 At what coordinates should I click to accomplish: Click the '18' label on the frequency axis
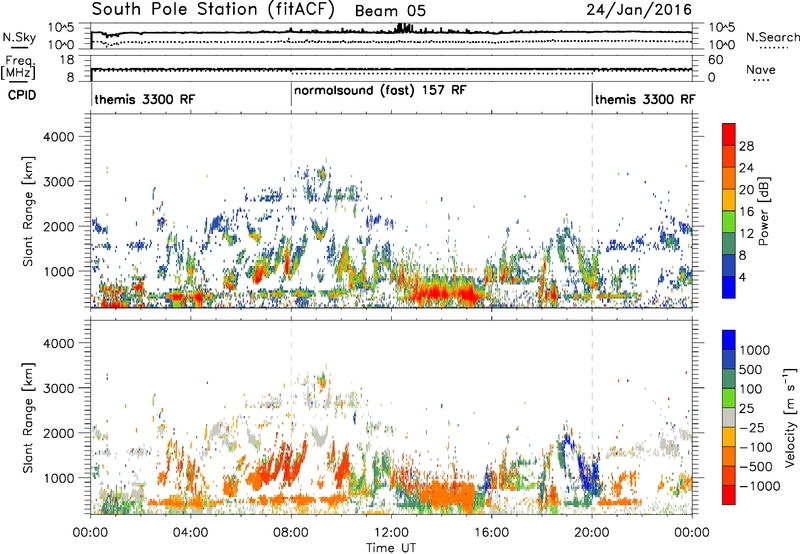tap(67, 60)
